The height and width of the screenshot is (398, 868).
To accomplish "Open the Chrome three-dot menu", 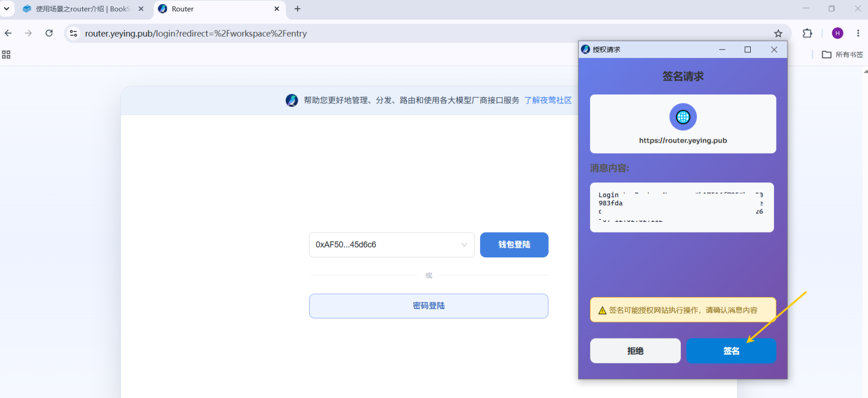I will tap(858, 33).
